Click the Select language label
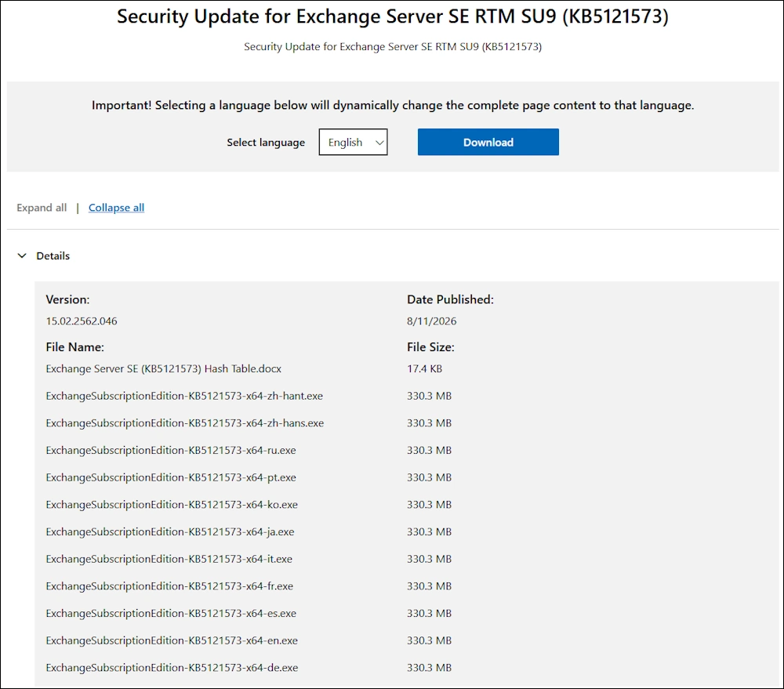 266,143
